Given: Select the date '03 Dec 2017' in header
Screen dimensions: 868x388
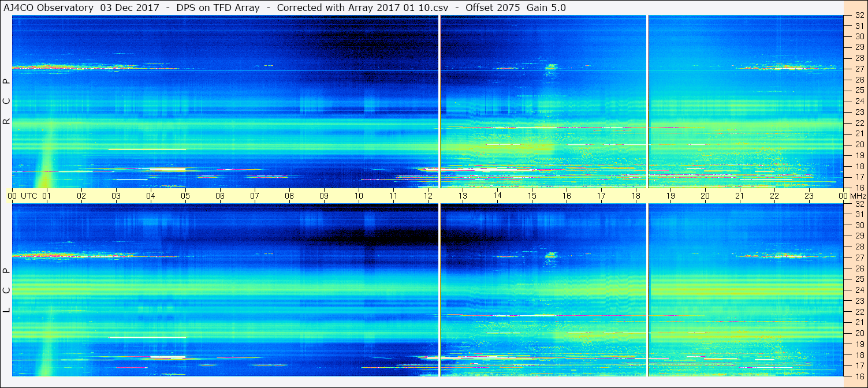Looking at the screenshot, I should pos(131,8).
